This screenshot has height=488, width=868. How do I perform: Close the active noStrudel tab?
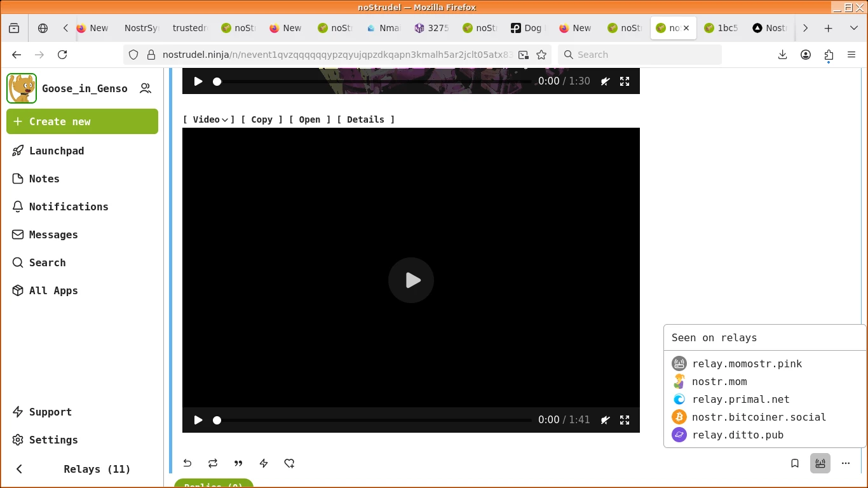click(x=686, y=28)
